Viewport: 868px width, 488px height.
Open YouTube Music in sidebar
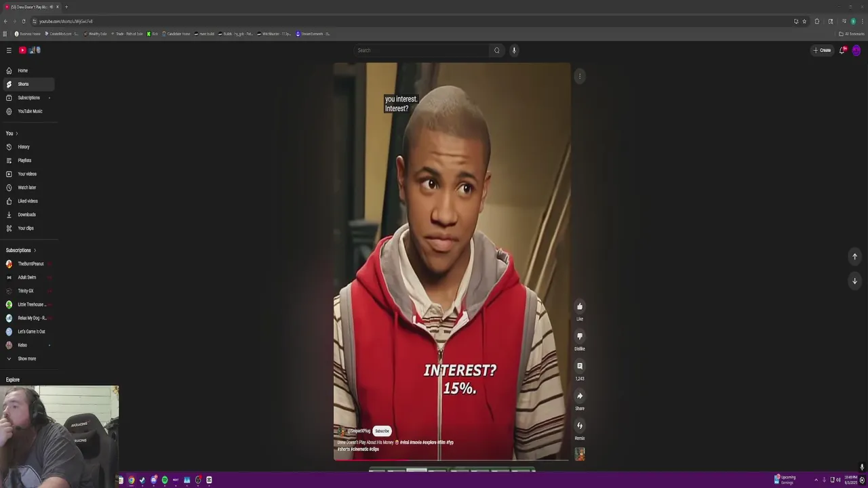point(27,111)
